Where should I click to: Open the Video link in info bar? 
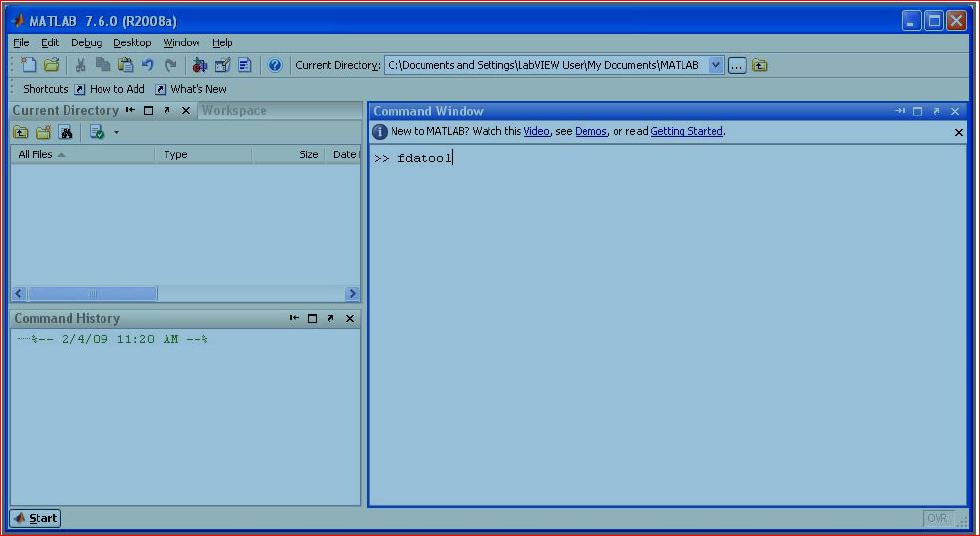[536, 131]
